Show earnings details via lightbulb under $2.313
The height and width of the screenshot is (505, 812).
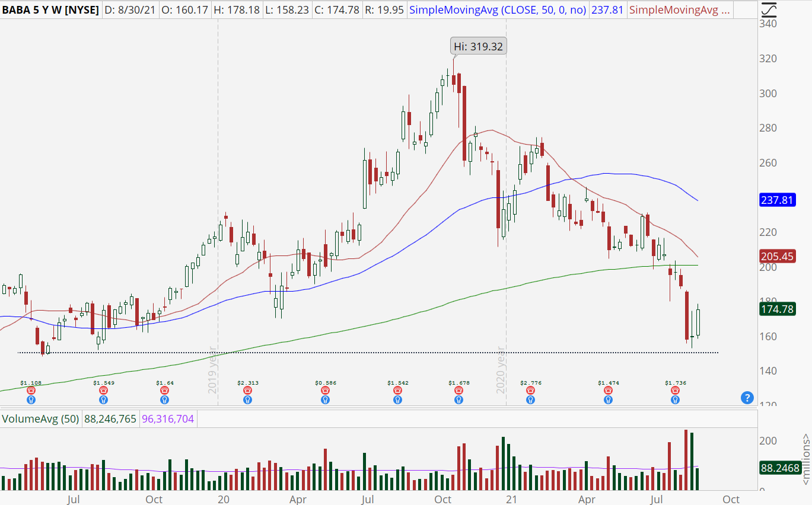coord(247,399)
